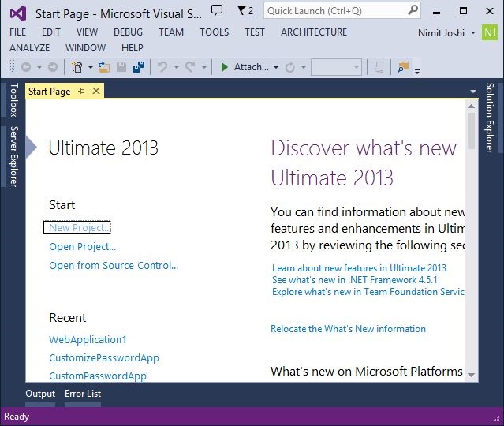
Task: Click the Save toolbar icon
Action: [121, 67]
